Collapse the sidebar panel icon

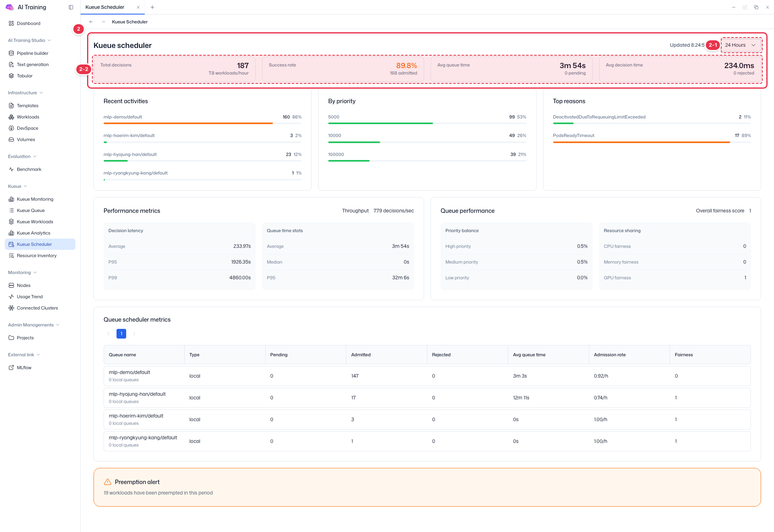tap(71, 7)
